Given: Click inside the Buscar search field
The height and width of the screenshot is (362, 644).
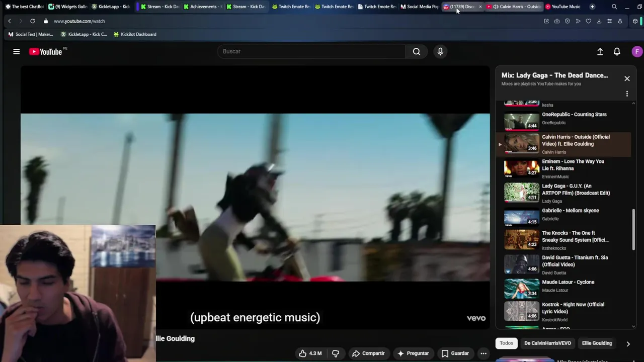Looking at the screenshot, I should point(311,51).
